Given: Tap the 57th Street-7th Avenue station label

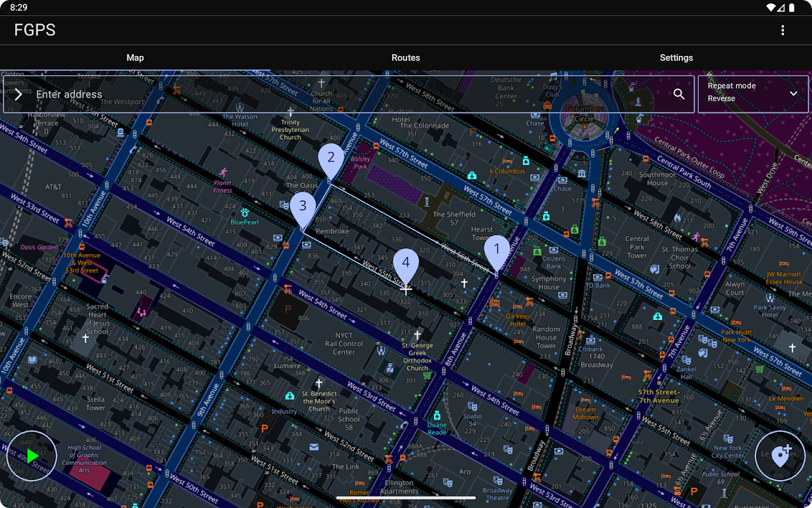Looking at the screenshot, I should (x=658, y=396).
